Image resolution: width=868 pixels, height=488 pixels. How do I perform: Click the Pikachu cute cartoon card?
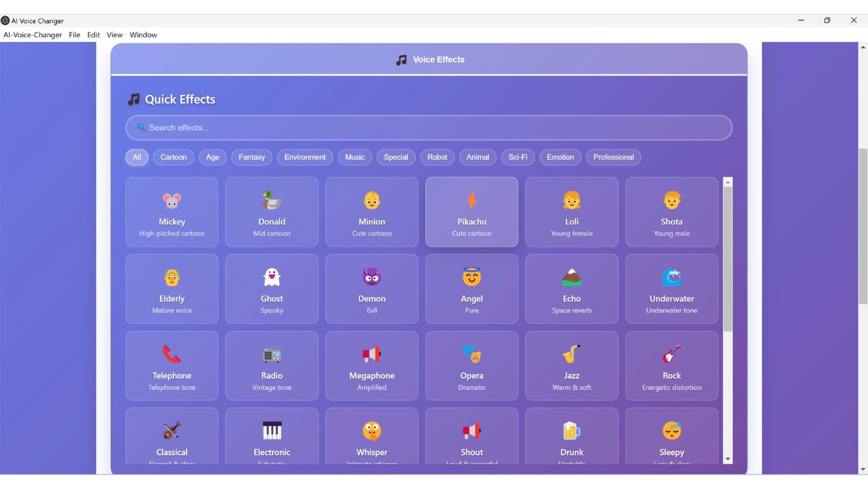472,212
